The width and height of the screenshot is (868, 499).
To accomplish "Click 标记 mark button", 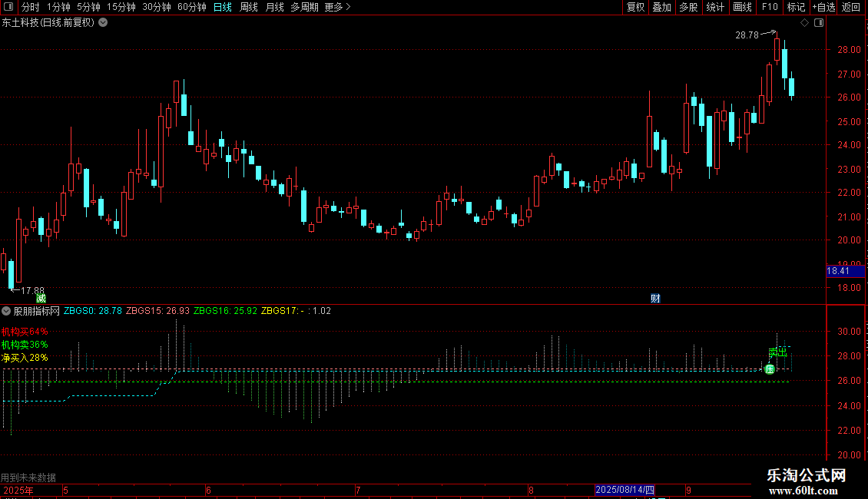I will (x=796, y=7).
